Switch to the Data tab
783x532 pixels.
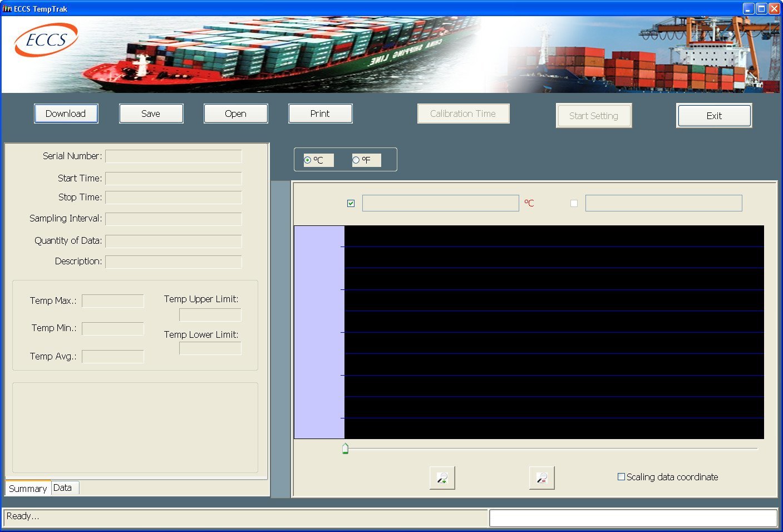pos(65,487)
